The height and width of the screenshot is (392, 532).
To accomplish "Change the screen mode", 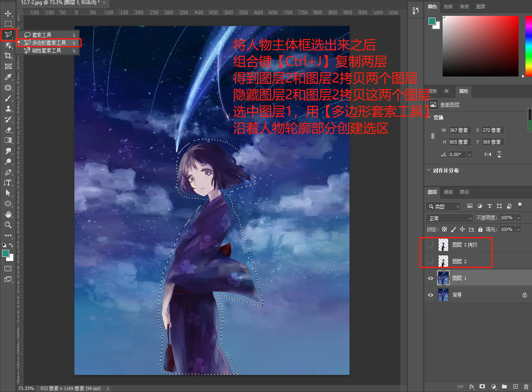I will pyautogui.click(x=8, y=279).
